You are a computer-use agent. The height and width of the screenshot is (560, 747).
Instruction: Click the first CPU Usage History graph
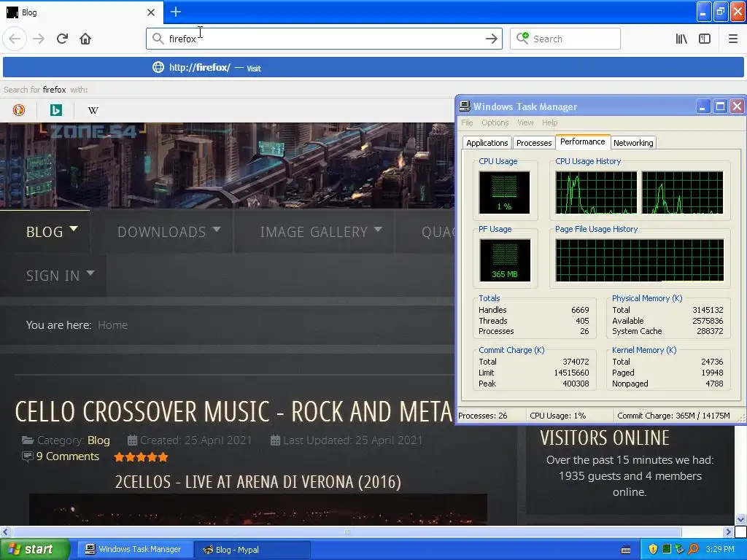click(596, 192)
